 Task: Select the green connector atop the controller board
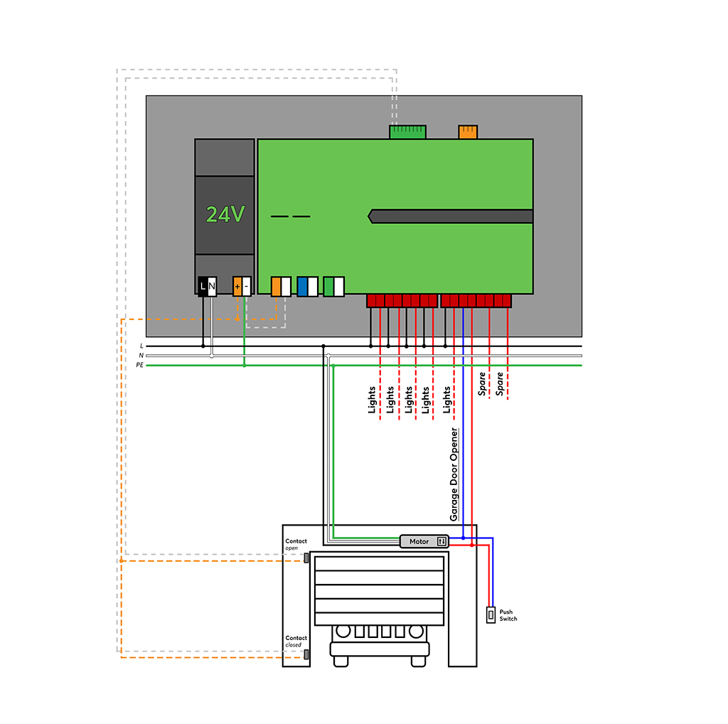point(407,130)
